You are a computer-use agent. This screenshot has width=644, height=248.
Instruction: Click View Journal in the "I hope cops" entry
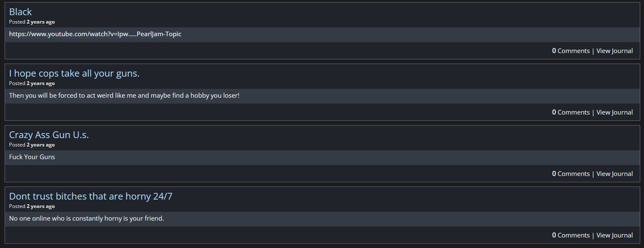(615, 112)
